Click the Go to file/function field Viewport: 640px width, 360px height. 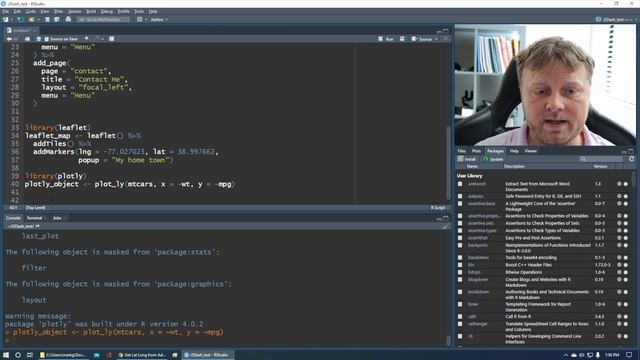click(x=103, y=19)
